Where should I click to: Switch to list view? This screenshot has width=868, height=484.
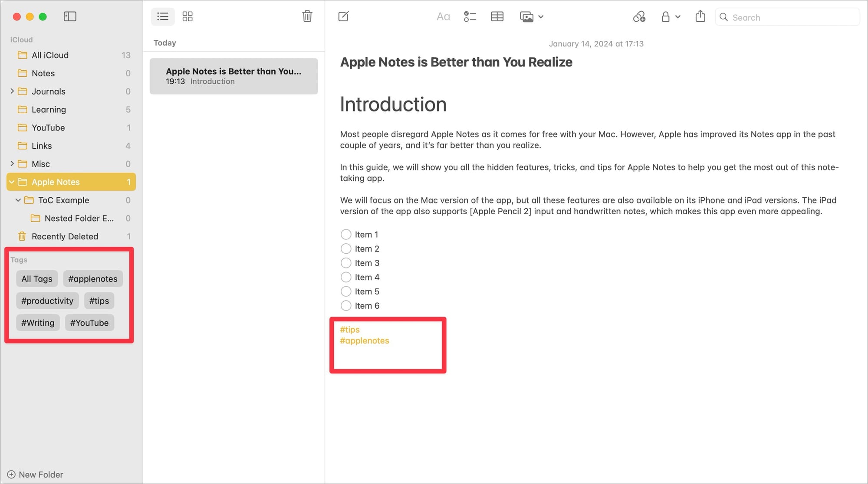click(x=163, y=16)
